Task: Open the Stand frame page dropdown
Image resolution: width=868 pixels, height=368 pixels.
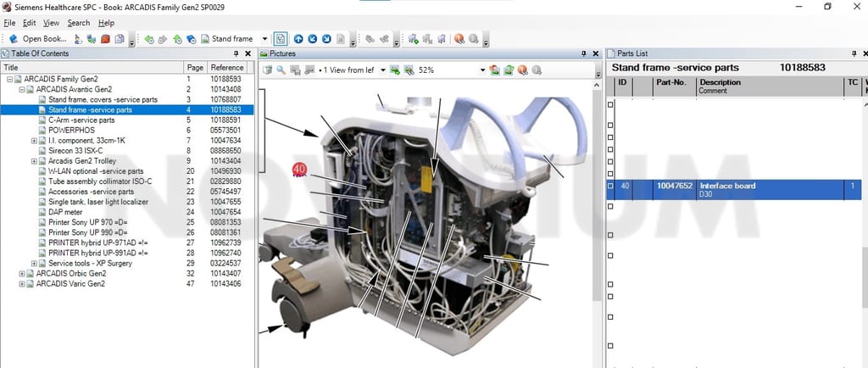Action: [x=264, y=39]
